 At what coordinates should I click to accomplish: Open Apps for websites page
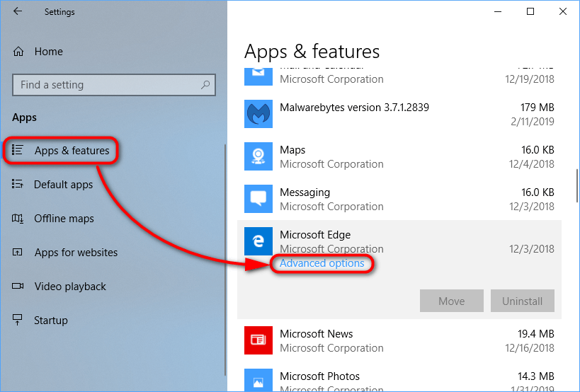[76, 253]
